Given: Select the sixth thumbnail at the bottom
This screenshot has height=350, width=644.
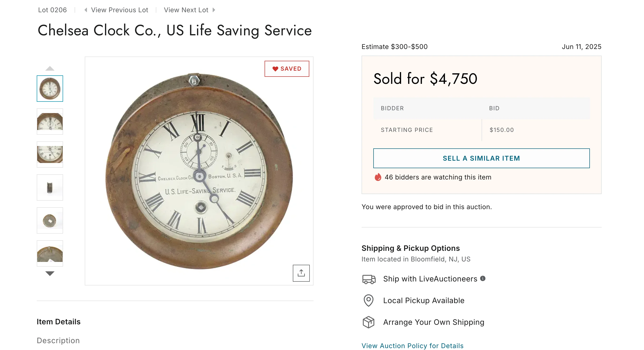Looking at the screenshot, I should click(50, 253).
